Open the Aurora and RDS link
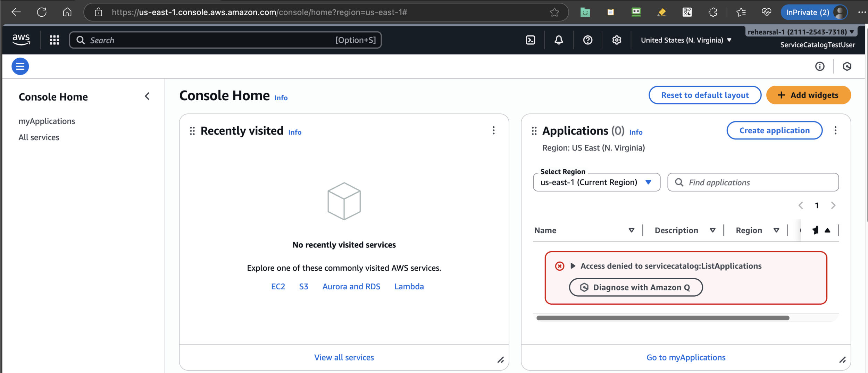Screen dimensions: 868x373 coord(351,287)
